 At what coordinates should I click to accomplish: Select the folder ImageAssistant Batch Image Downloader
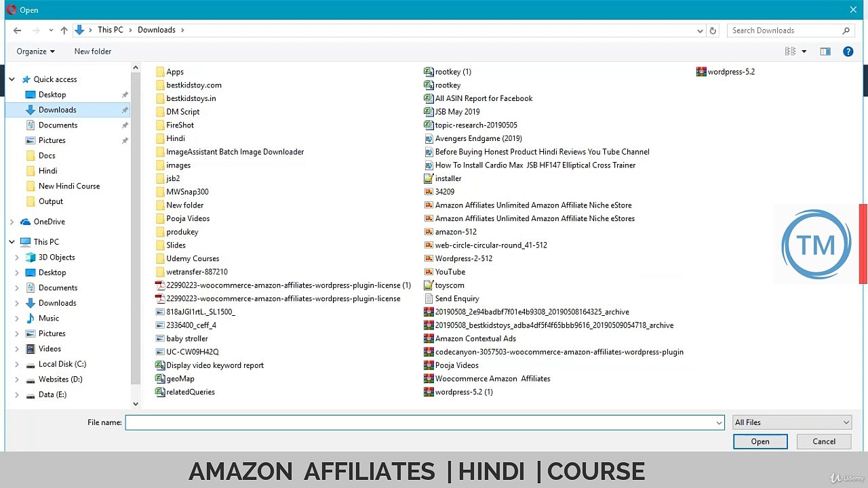coord(235,152)
